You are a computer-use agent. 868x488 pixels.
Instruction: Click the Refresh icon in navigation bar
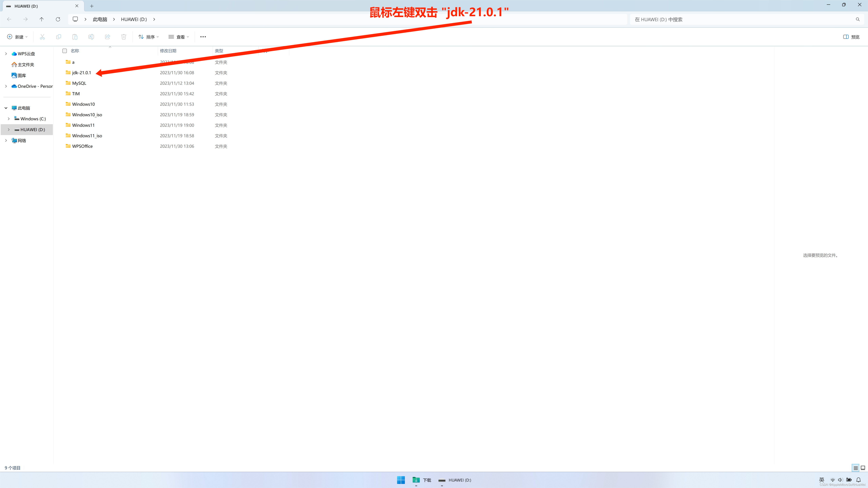click(58, 19)
